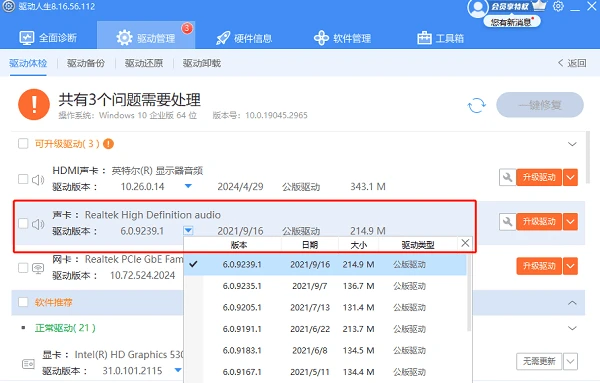600x383 pixels.
Task: Select version 6.0.9167.1 in the list
Action: click(325, 372)
